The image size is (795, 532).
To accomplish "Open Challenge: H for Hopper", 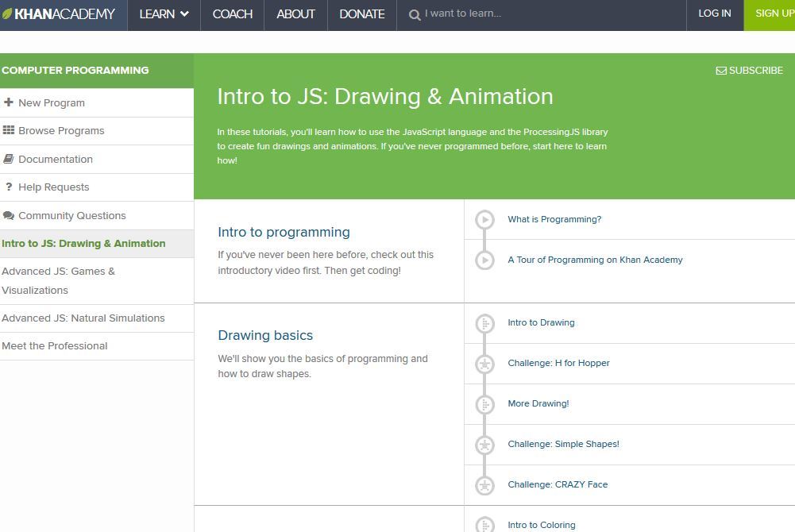I will click(559, 364).
